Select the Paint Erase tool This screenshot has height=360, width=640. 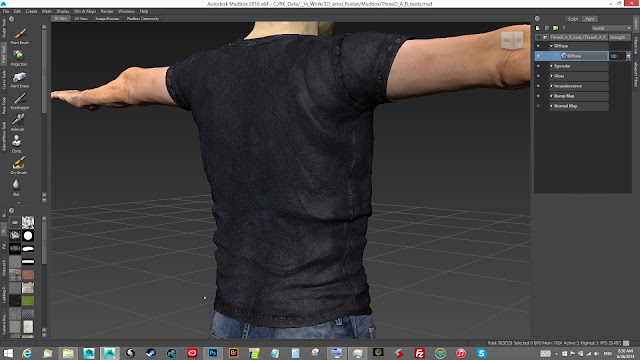point(19,79)
